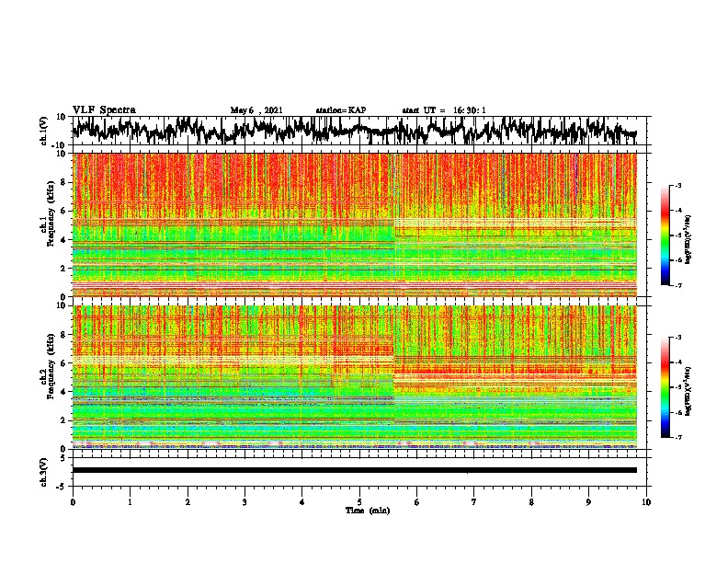Click the ch.2 spectrogram panel

pos(354,377)
